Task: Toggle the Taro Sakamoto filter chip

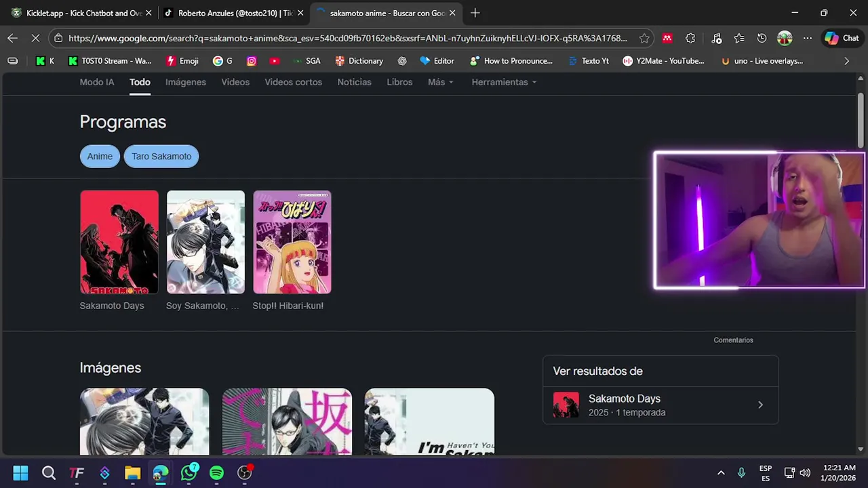Action: click(161, 156)
